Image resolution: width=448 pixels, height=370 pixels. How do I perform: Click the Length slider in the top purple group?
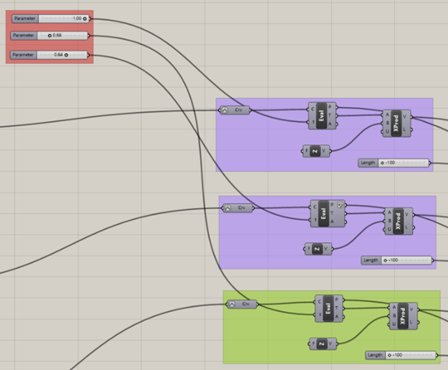tap(394, 163)
